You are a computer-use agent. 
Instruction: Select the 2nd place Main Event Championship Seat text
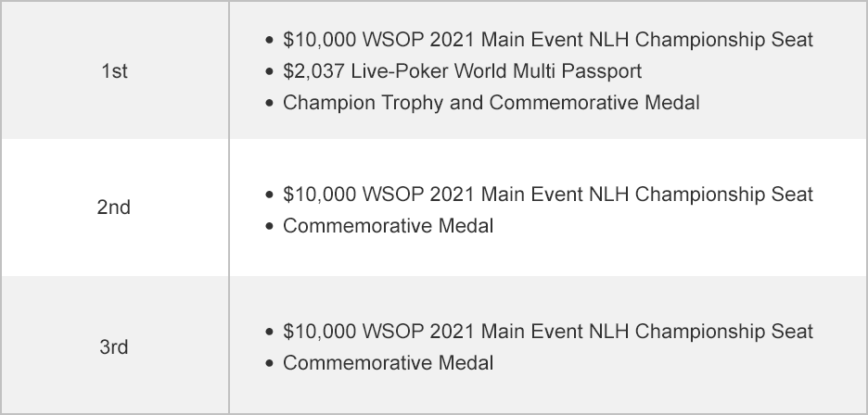point(547,195)
